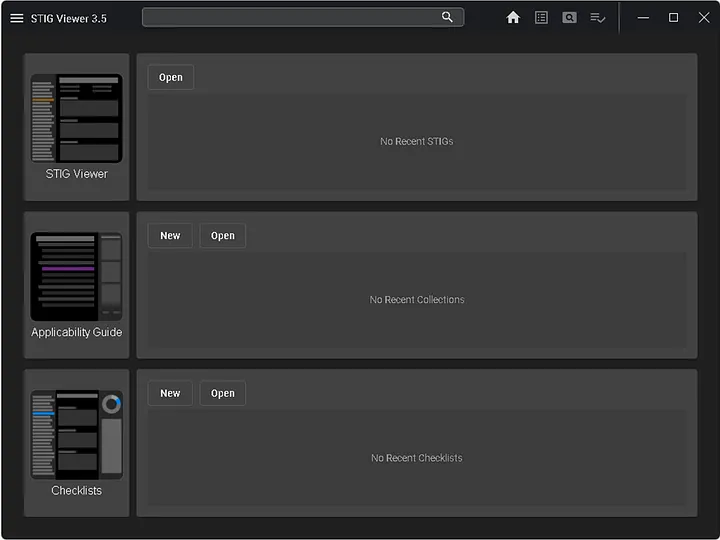Open an existing checklist

[x=223, y=394]
